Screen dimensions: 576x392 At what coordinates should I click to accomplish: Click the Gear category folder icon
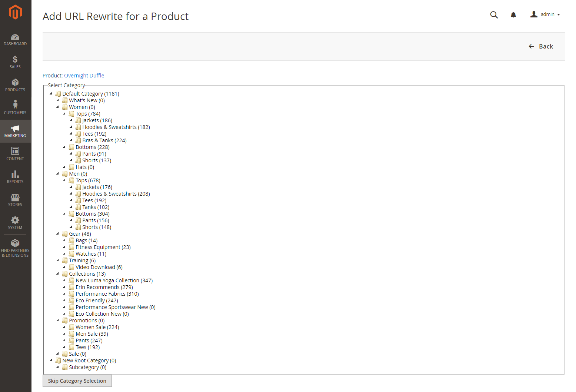coord(65,234)
